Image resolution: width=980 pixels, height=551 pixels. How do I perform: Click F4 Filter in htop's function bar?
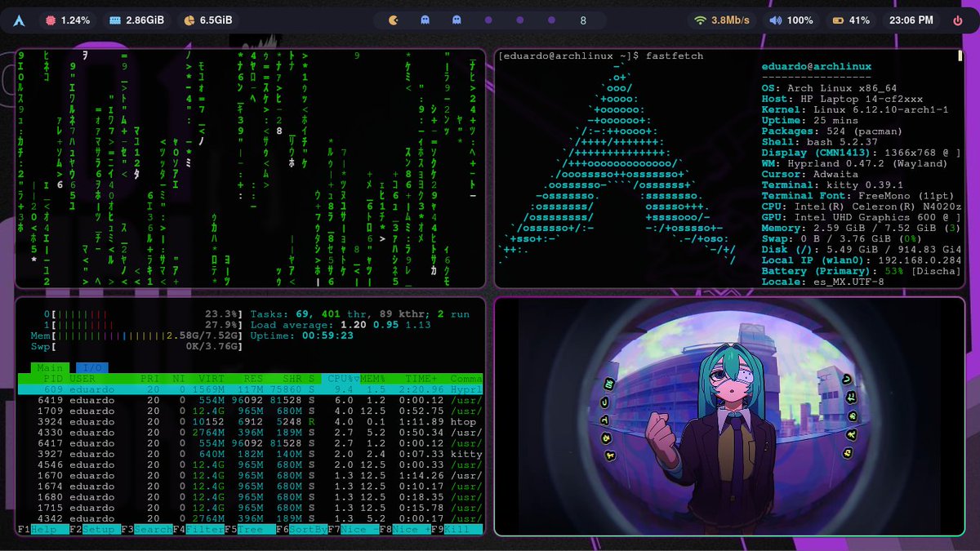(198, 530)
